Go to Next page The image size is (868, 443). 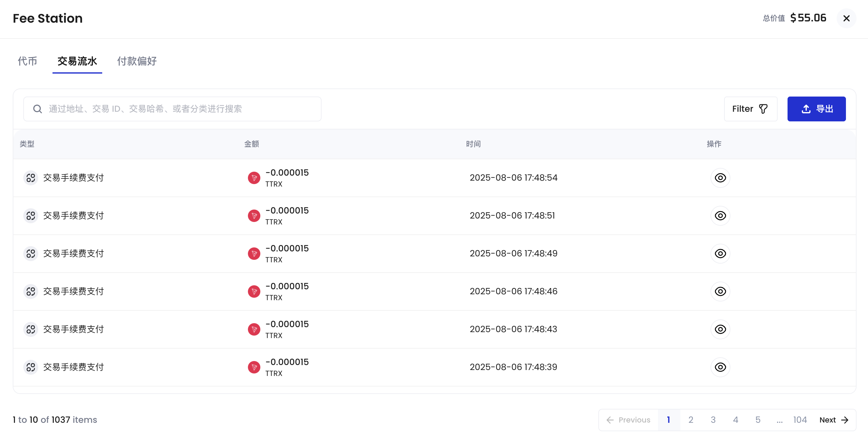pyautogui.click(x=834, y=420)
